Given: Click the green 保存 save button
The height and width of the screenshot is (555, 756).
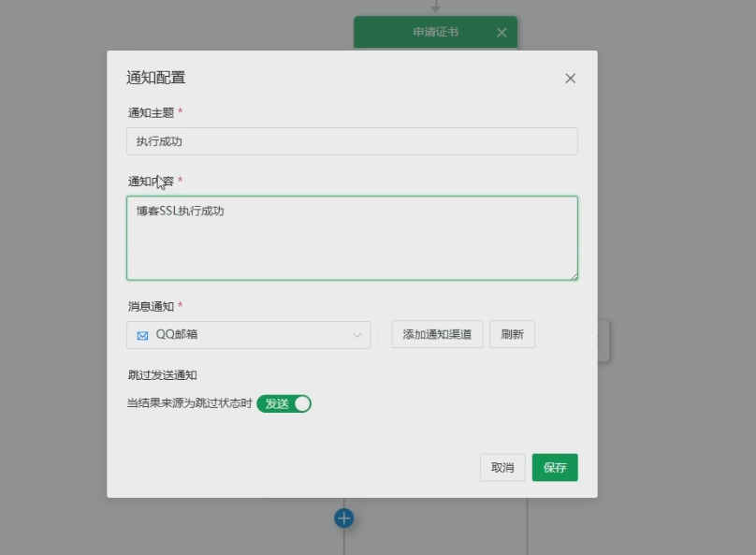Looking at the screenshot, I should (554, 467).
